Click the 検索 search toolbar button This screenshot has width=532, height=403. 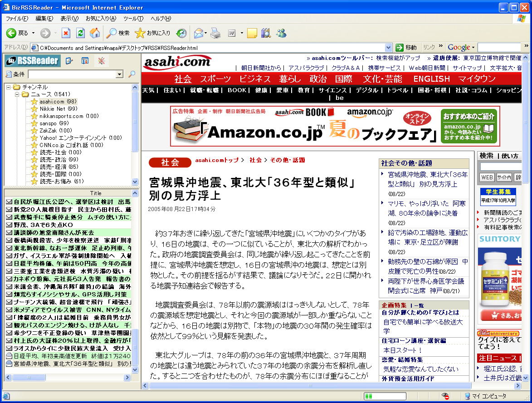pos(118,33)
